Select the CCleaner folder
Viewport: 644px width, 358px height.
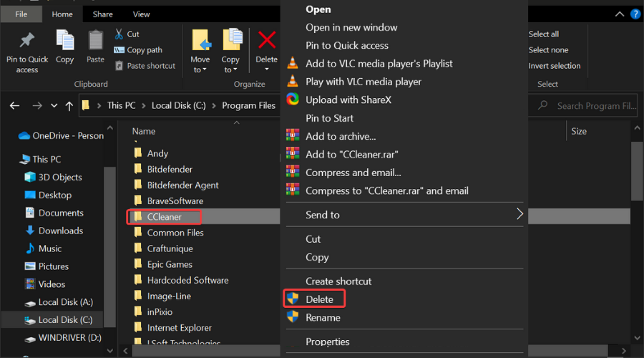pyautogui.click(x=163, y=217)
